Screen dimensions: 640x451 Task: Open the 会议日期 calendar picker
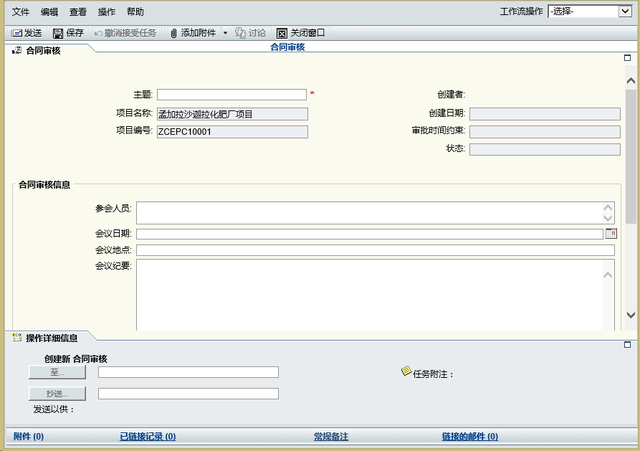pos(611,233)
